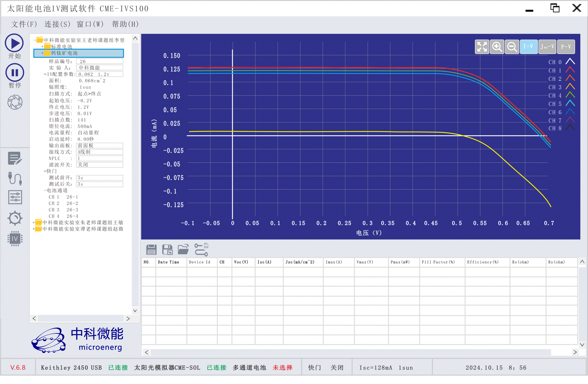Open the 帮助(H) menu
Image resolution: width=588 pixels, height=384 pixels.
(x=125, y=24)
